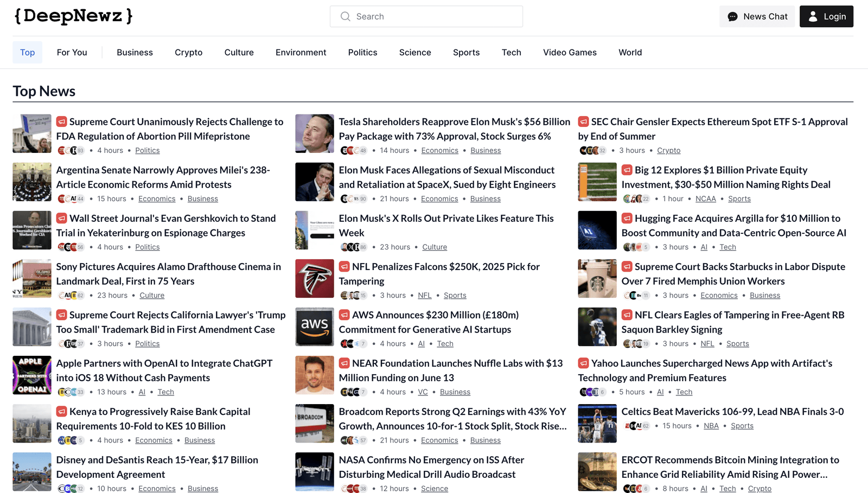Image resolution: width=868 pixels, height=493 pixels.
Task: Open the NCAA tag under Big 12 story
Action: click(705, 199)
